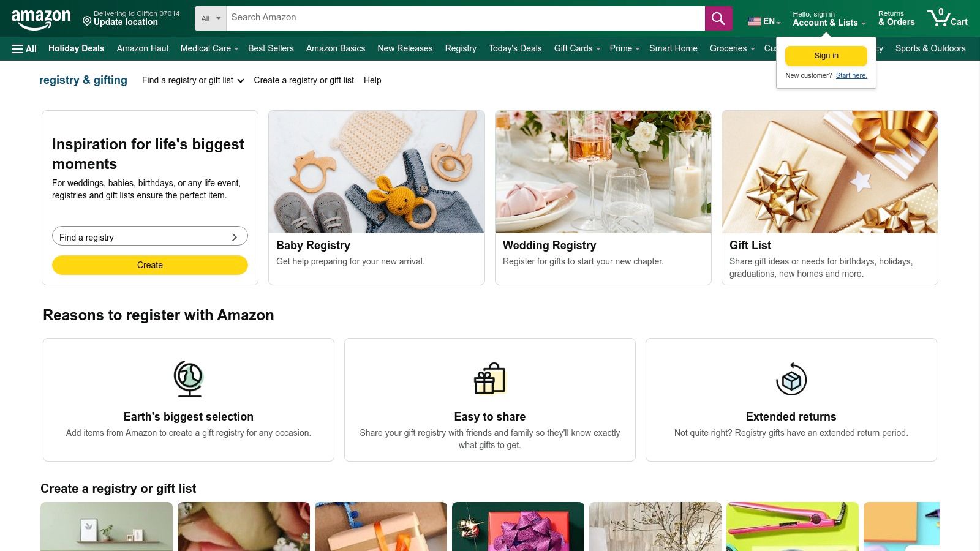Click the search magnifier icon
The image size is (980, 551).
click(718, 18)
